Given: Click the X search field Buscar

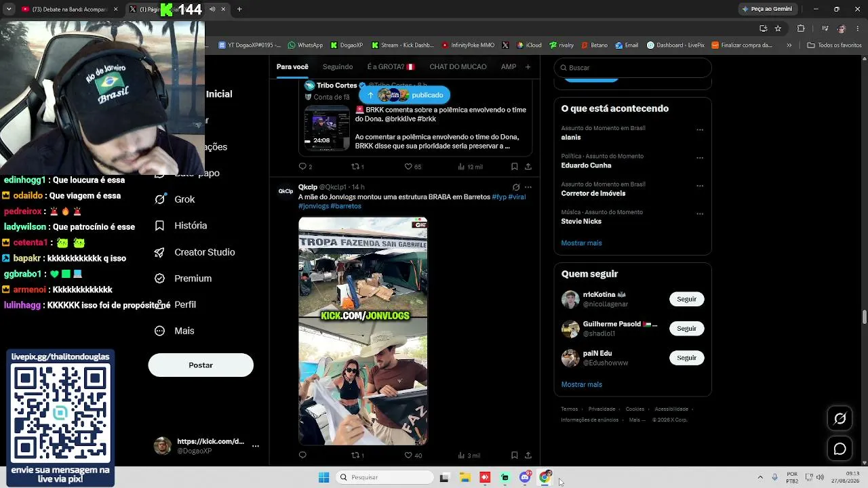Looking at the screenshot, I should click(633, 68).
